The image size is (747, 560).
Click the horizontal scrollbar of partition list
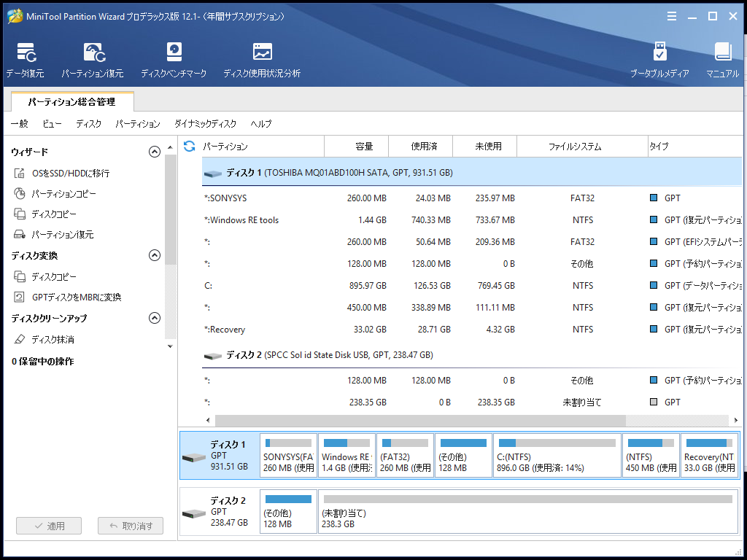(x=420, y=420)
